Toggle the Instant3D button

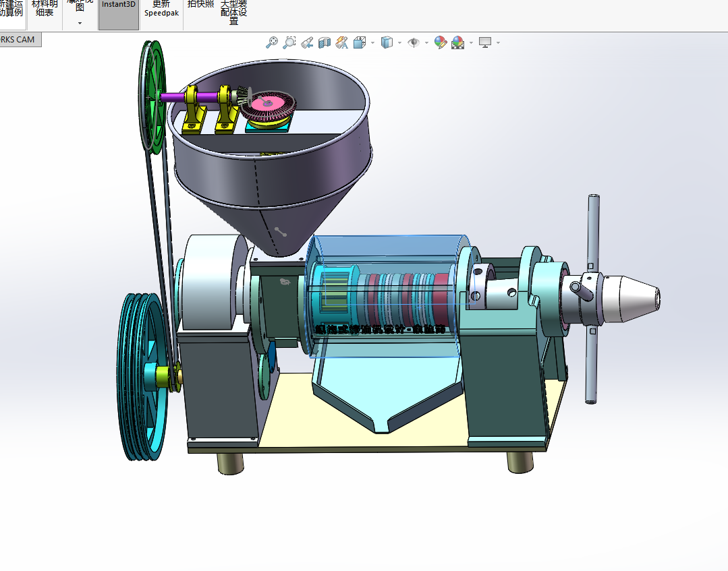pos(118,15)
